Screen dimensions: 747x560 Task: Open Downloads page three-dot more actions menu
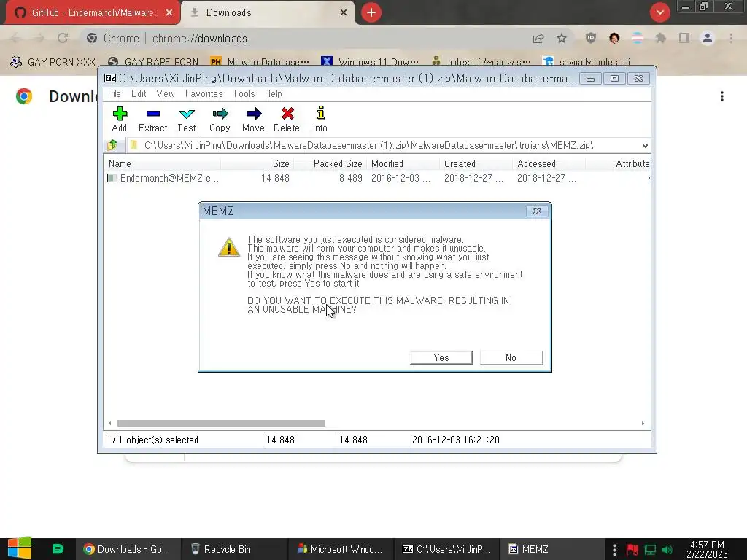722,96
